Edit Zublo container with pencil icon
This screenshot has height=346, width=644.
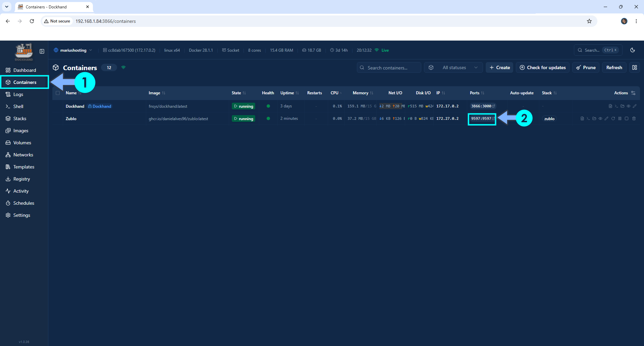coord(606,118)
